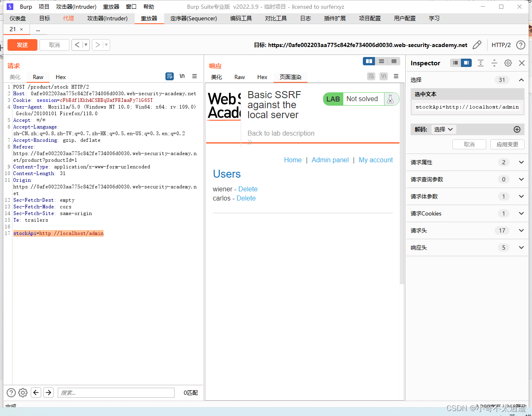Switch to the 编码工具 tab
The image size is (532, 416).
point(241,18)
